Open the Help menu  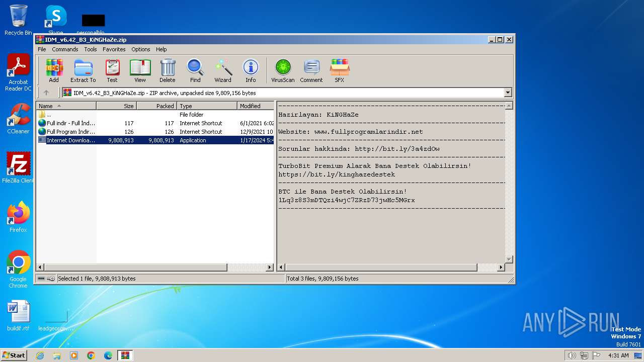161,49
